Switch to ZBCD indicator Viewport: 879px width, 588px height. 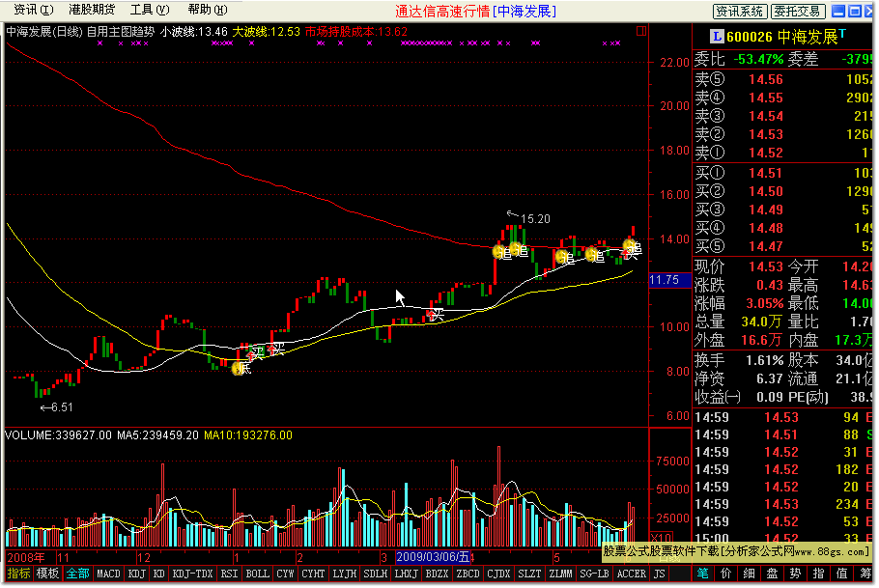point(468,574)
